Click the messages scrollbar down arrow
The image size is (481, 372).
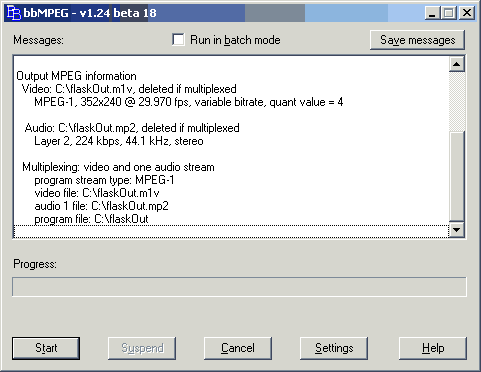point(457,229)
